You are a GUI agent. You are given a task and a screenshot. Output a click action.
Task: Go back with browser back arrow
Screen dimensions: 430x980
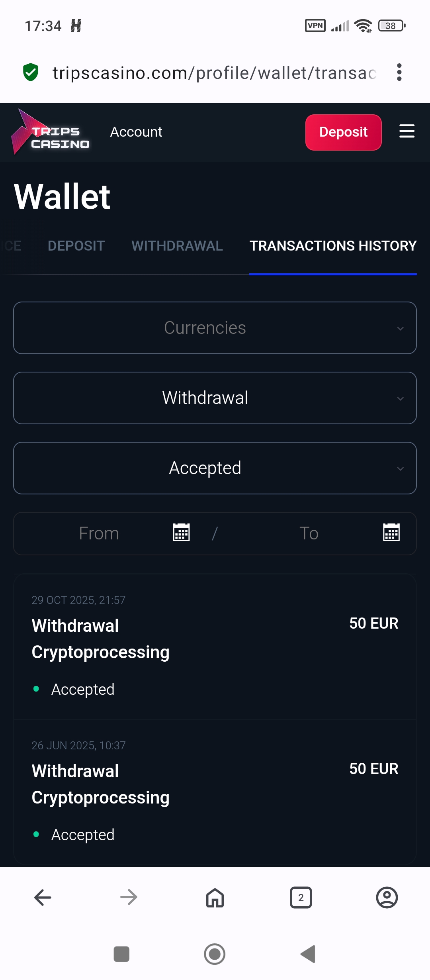43,898
